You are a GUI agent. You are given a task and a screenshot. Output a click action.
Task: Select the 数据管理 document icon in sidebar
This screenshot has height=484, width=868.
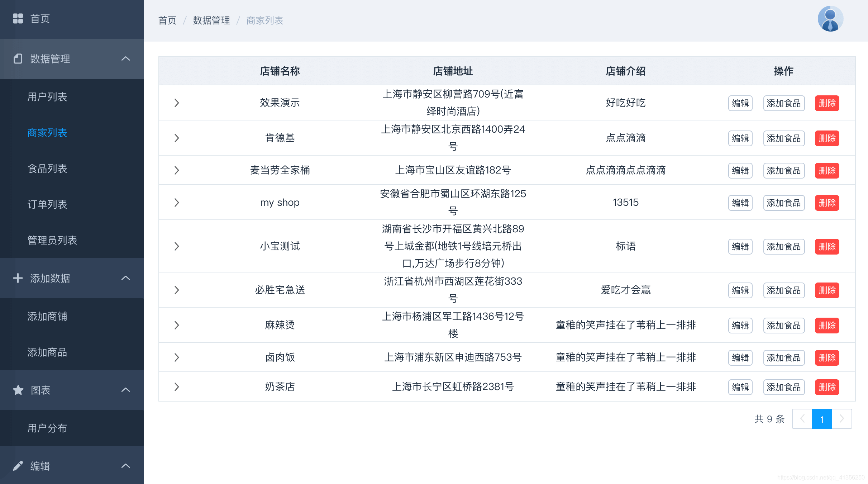point(18,59)
